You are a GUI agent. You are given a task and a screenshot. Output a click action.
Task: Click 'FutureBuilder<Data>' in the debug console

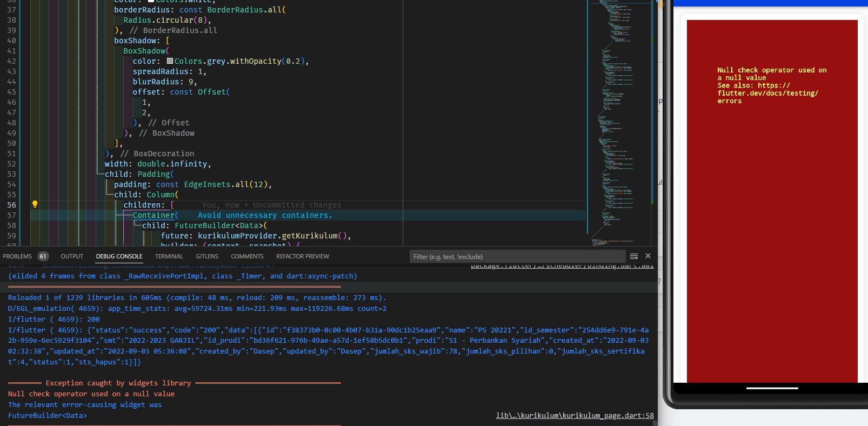(48, 415)
